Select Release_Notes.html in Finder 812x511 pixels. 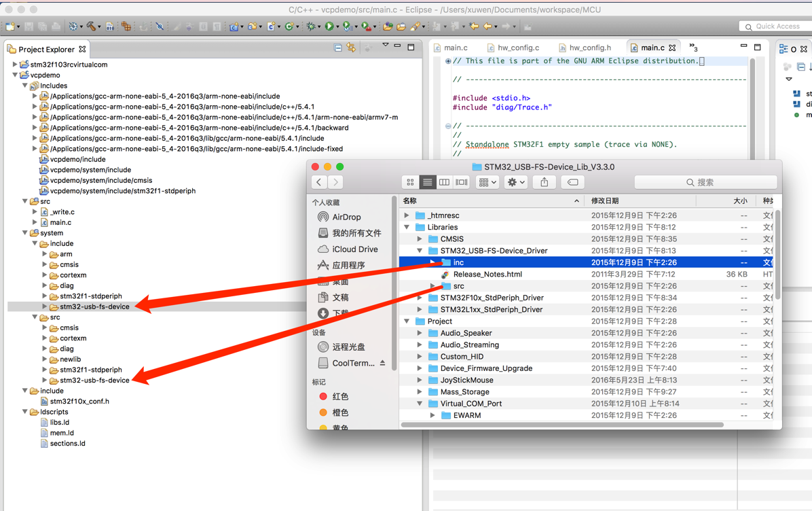pyautogui.click(x=487, y=274)
